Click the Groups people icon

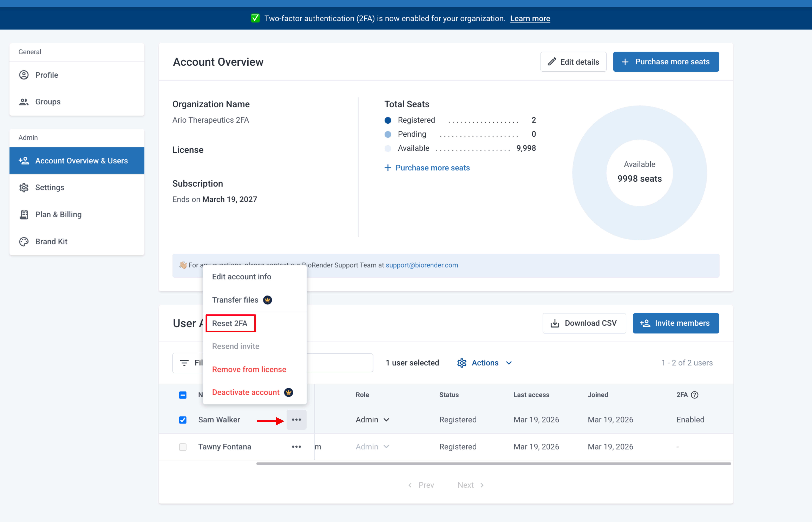tap(24, 102)
